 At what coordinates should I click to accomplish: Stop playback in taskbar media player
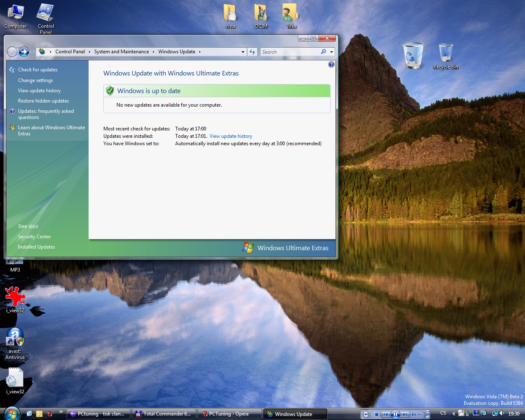pos(377,414)
